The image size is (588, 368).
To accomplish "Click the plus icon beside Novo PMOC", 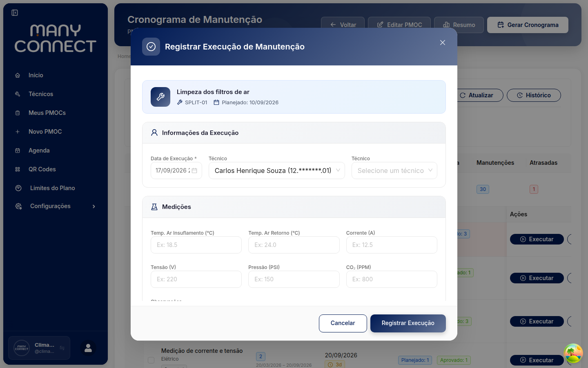I will click(18, 132).
